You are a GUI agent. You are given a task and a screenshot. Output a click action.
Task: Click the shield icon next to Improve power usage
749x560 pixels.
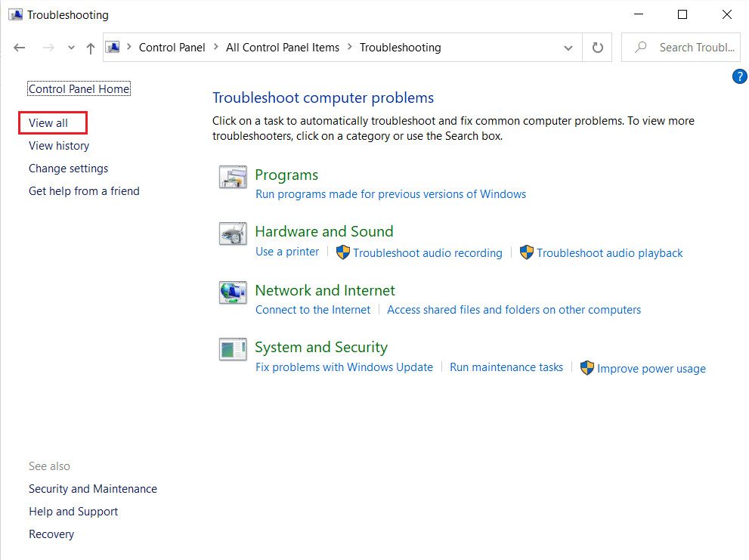(x=587, y=367)
